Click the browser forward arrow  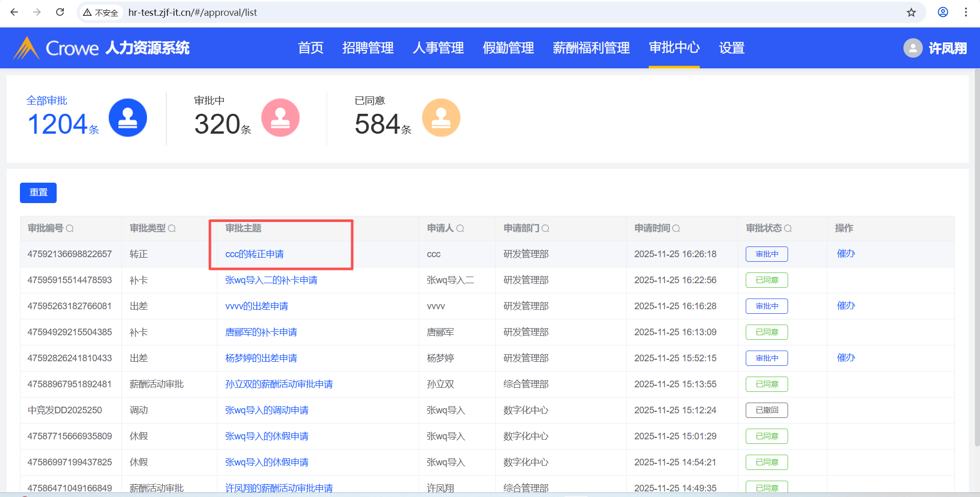click(x=37, y=12)
